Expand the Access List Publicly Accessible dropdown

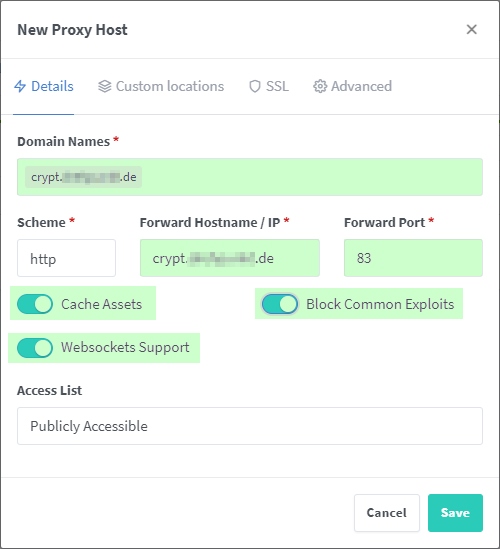tap(250, 426)
